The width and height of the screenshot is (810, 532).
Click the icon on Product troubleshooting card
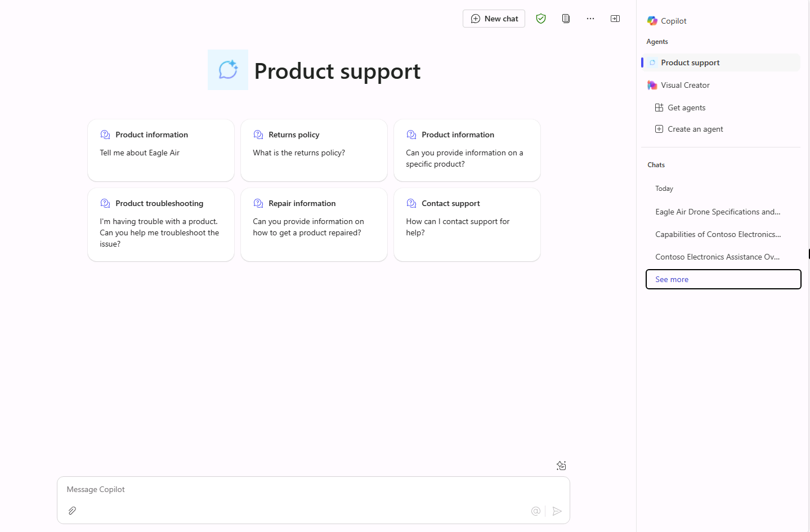coord(105,203)
